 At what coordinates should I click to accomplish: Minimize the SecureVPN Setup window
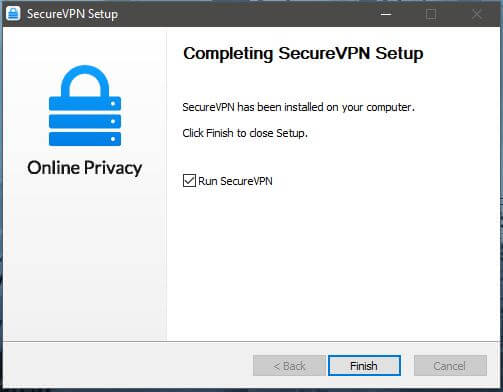[386, 14]
